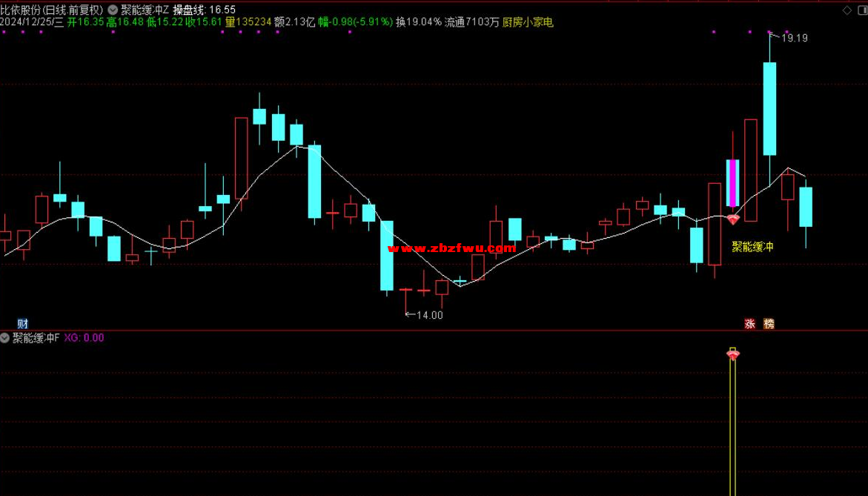Image resolution: width=868 pixels, height=496 pixels.
Task: Click the turnover rate 换19.04%
Action: 419,22
